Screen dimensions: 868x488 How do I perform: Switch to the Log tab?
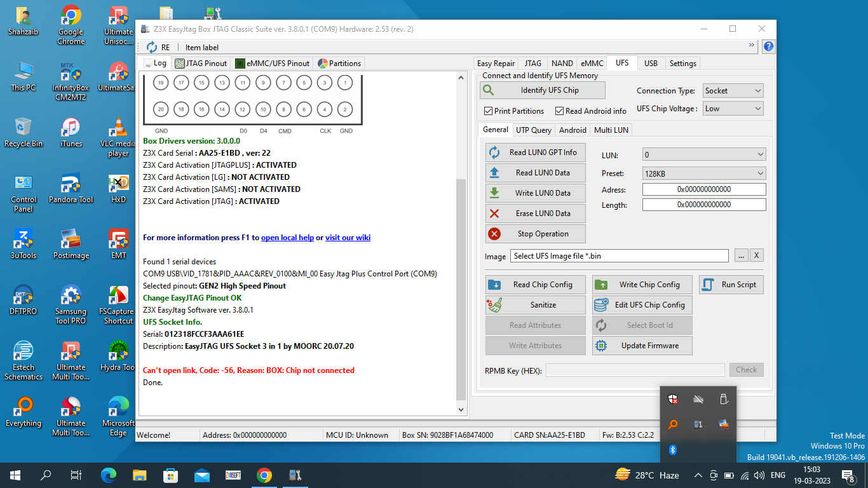(x=154, y=63)
